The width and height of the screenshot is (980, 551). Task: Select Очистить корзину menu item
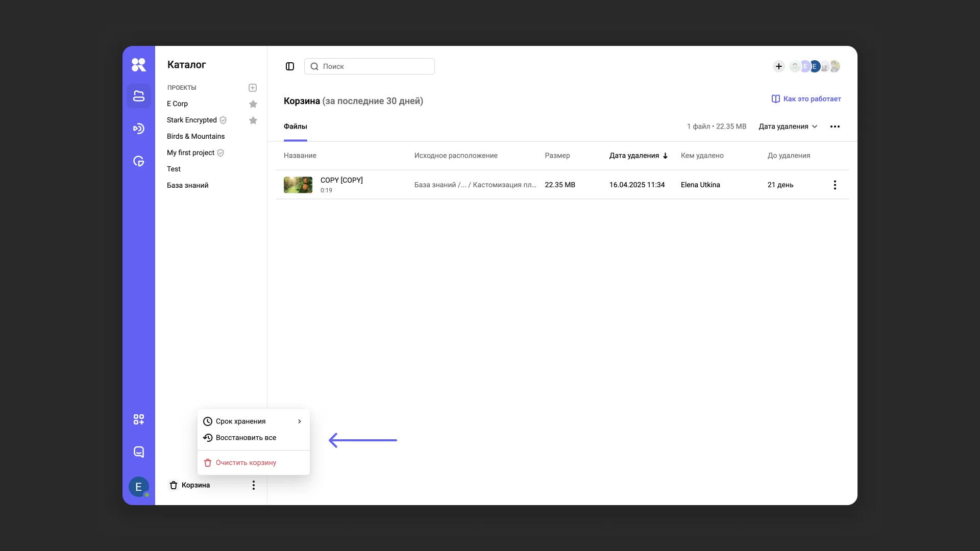[246, 463]
